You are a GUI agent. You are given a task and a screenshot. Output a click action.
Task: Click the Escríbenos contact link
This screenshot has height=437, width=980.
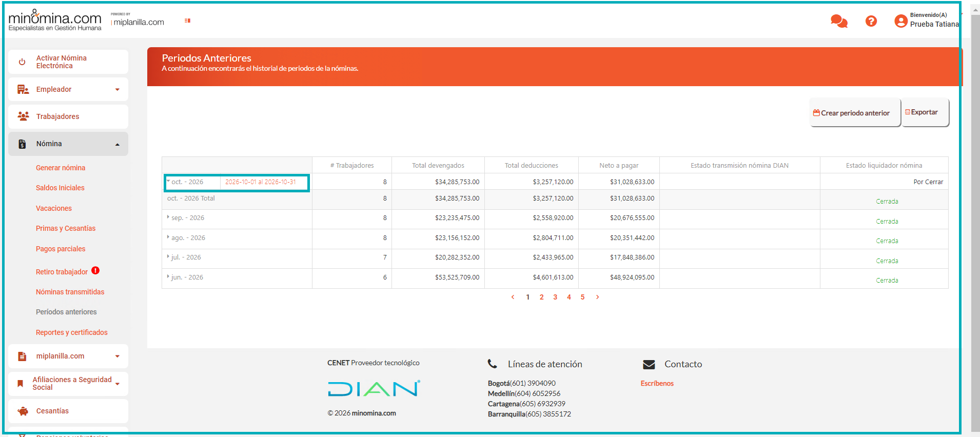[657, 383]
